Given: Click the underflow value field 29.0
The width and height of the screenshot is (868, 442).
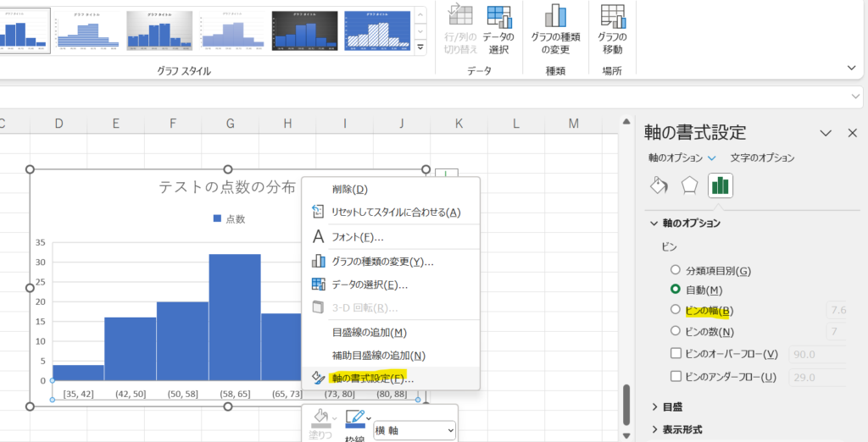Looking at the screenshot, I should 817,378.
